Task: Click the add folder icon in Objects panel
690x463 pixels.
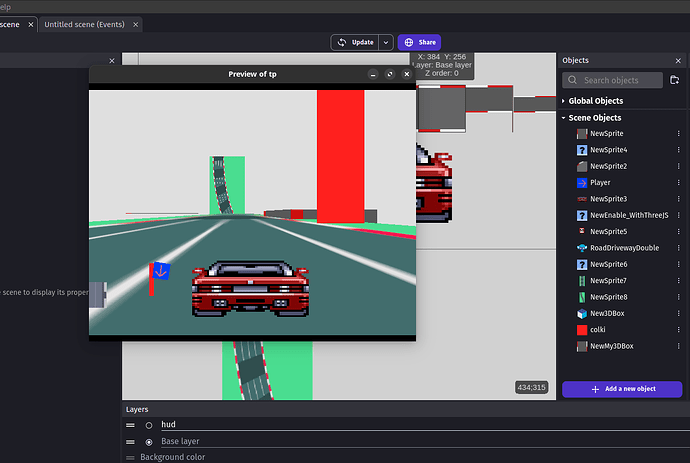Action: (x=674, y=80)
